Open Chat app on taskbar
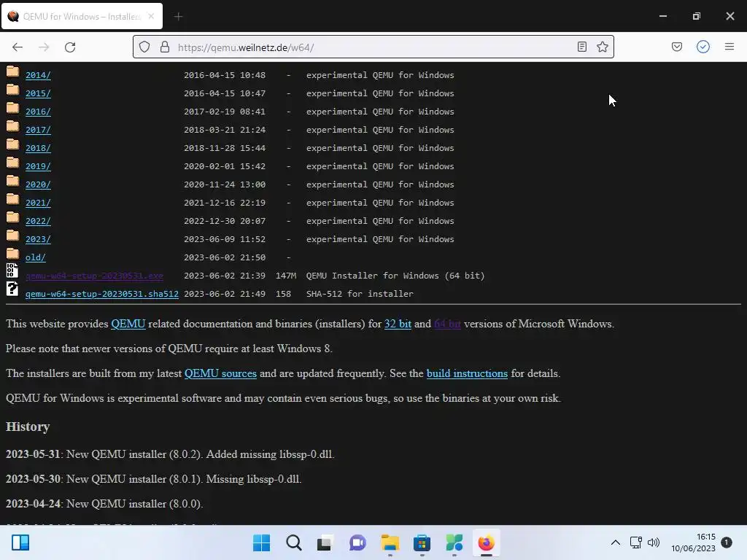 click(357, 542)
